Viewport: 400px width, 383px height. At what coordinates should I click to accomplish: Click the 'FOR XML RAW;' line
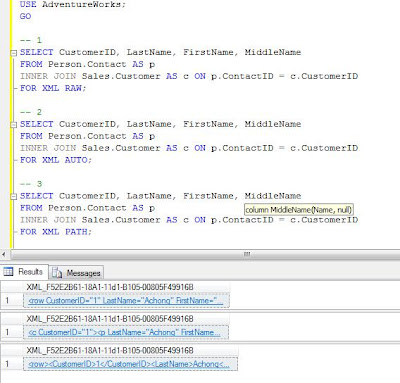click(53, 88)
